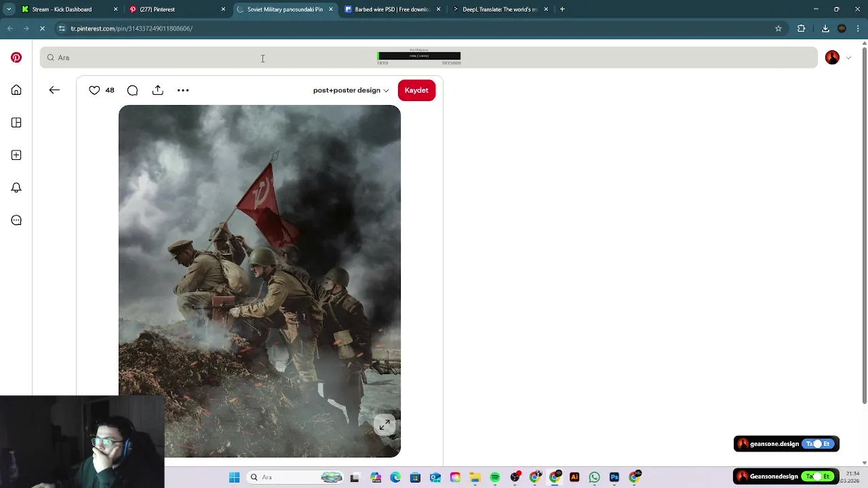This screenshot has width=868, height=488.
Task: Go back using the pin's back arrow
Action: point(54,90)
